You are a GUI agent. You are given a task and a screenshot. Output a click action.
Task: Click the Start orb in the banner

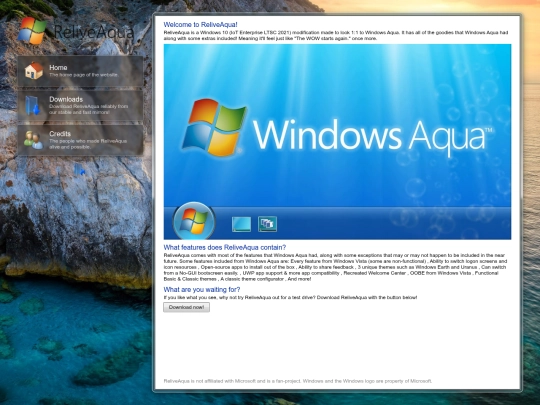pyautogui.click(x=194, y=221)
